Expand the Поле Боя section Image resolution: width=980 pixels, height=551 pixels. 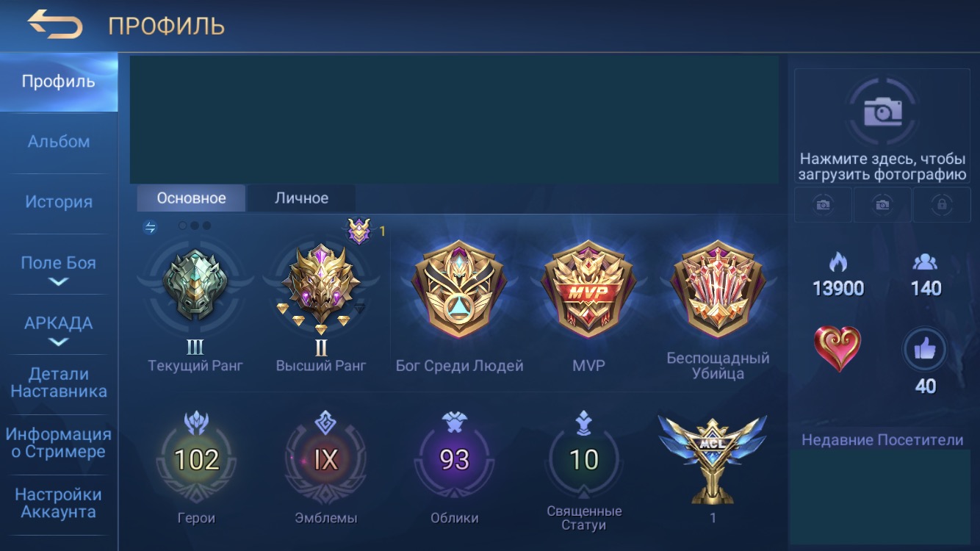(58, 270)
